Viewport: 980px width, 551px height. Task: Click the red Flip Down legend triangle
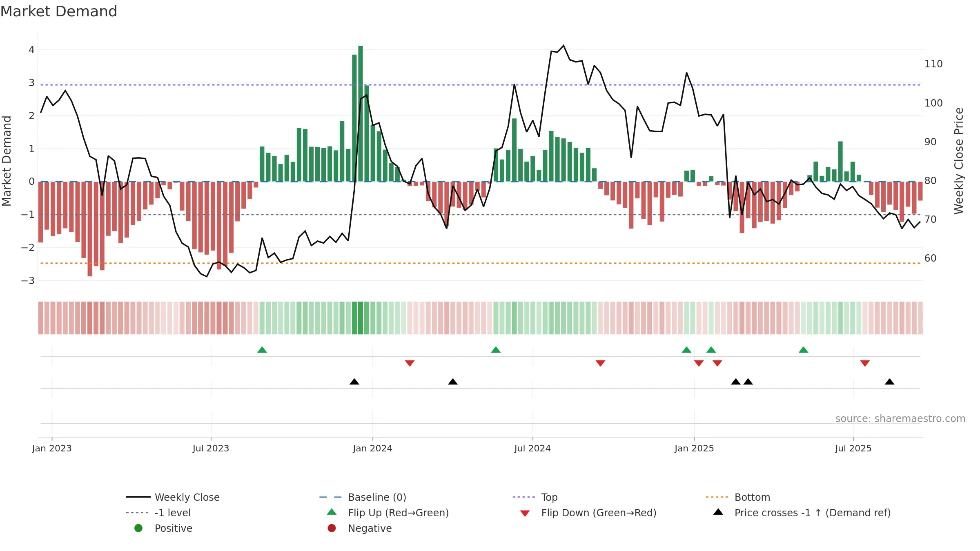point(525,513)
